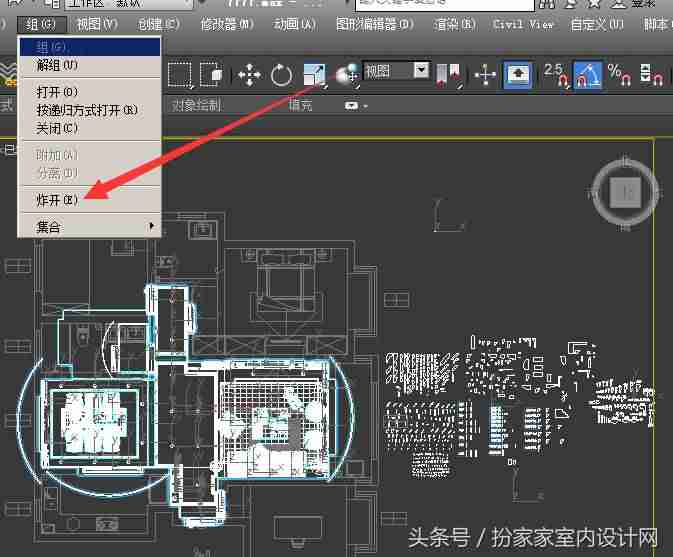Open the 创建(C) menu
This screenshot has height=557, width=673.
tap(158, 24)
